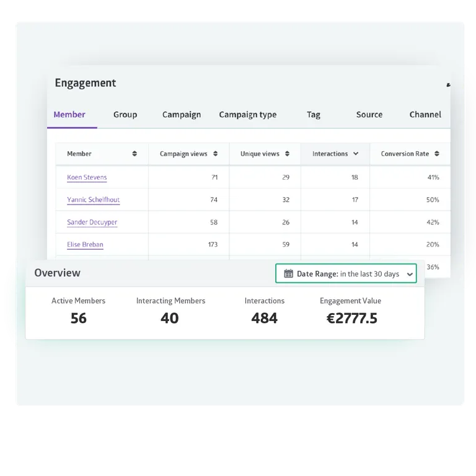Screen dimensions: 476x476
Task: Go to the Source tab
Action: point(369,115)
